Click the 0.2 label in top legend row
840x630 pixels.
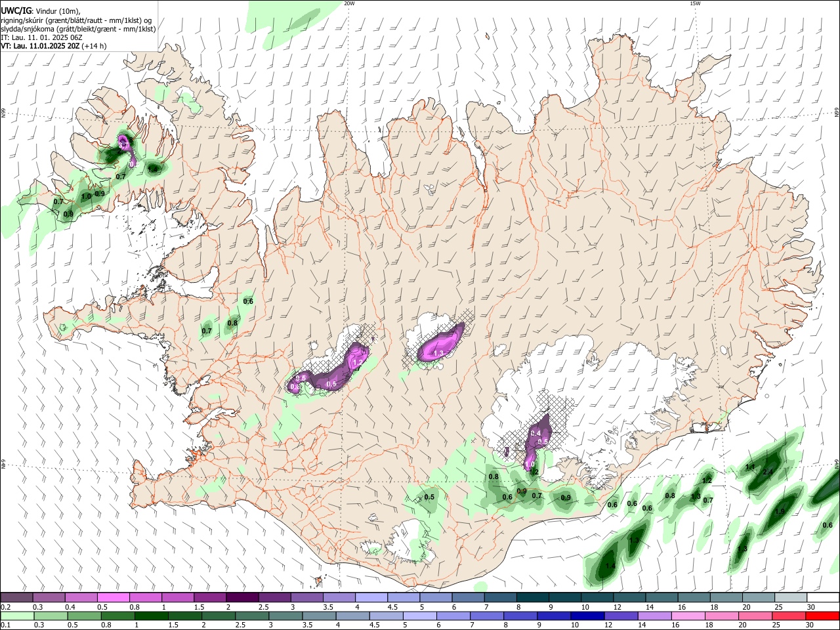pyautogui.click(x=5, y=607)
